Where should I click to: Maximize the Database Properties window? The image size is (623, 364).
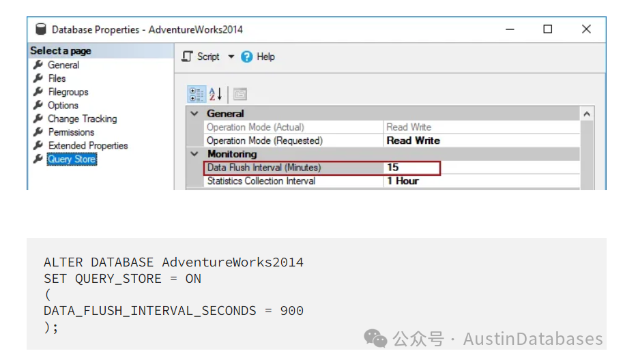547,29
